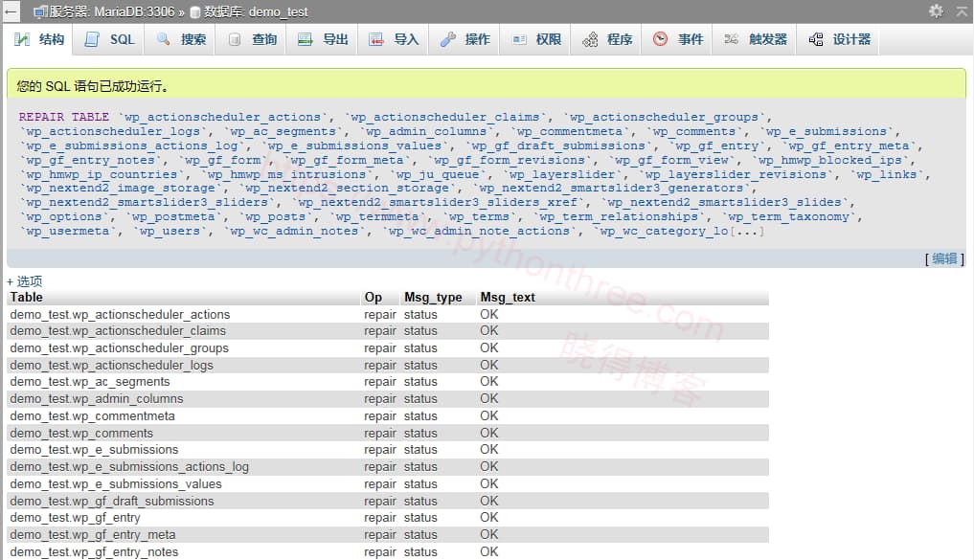Select row demo_test.wp_comments

(x=388, y=433)
